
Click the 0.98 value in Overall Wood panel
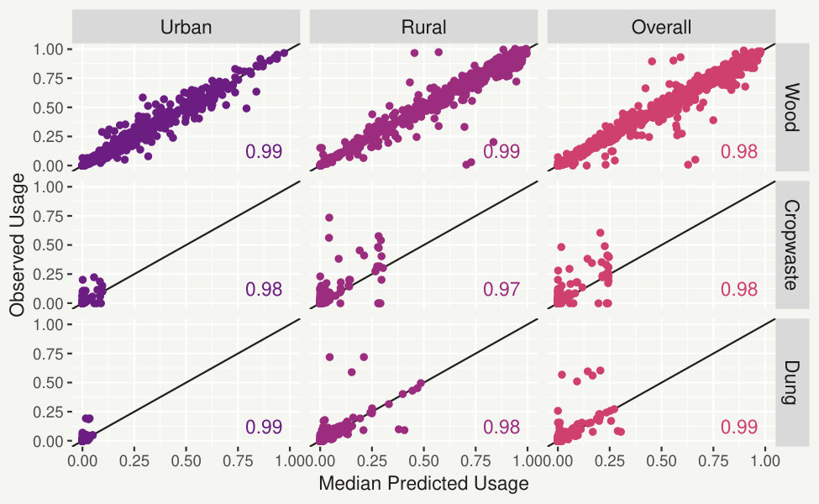[x=739, y=151]
